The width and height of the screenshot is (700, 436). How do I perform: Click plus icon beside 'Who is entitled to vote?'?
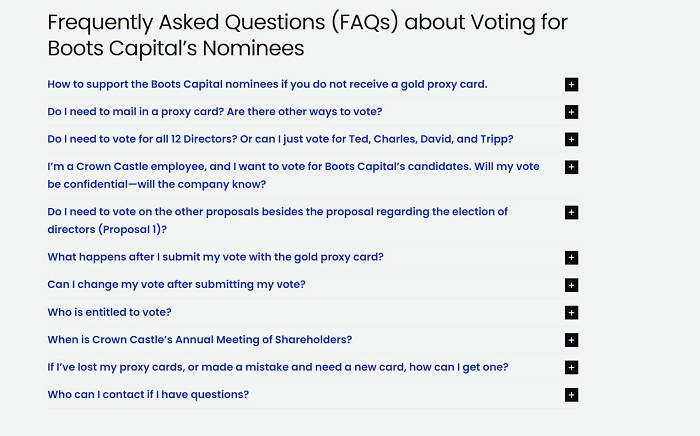pyautogui.click(x=571, y=313)
